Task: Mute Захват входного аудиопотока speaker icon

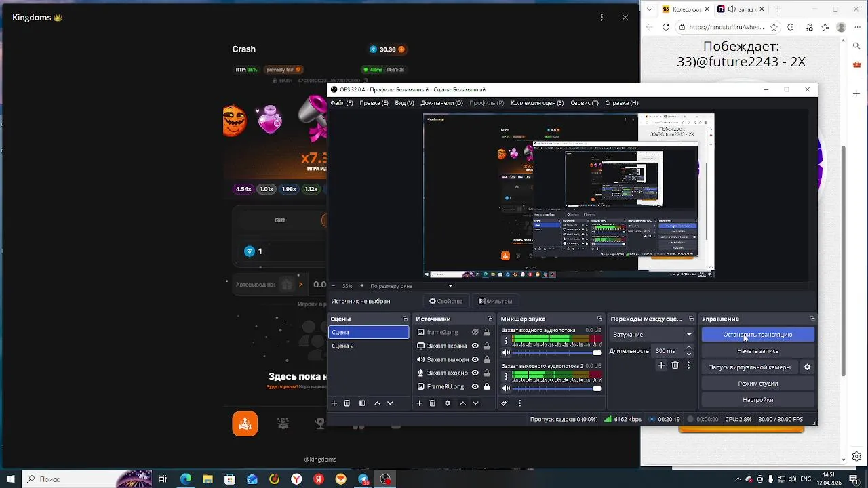Action: pyautogui.click(x=506, y=352)
